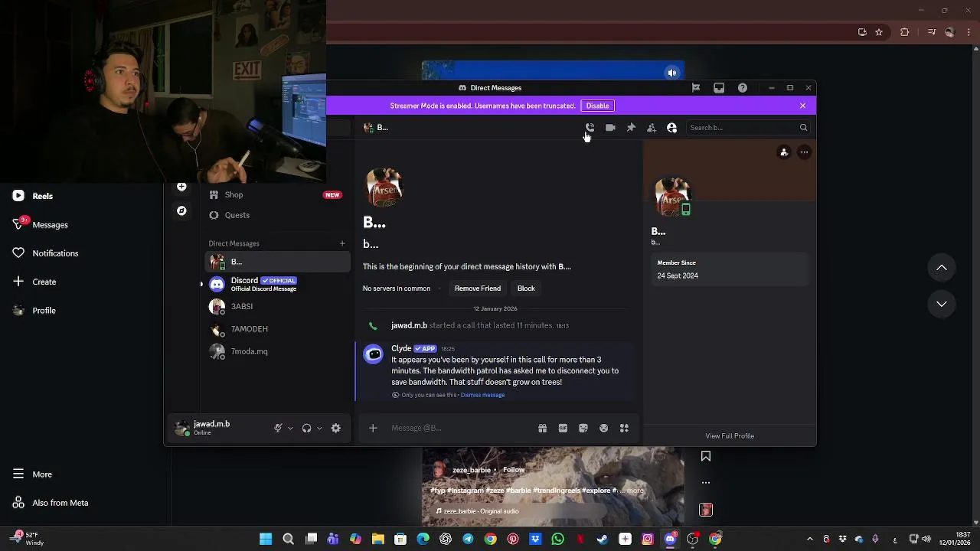Open browser extensions puzzle icon
This screenshot has height=551, width=980.
(x=905, y=32)
